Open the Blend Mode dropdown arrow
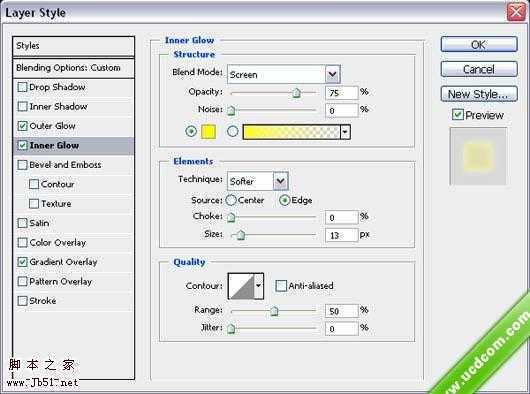Viewport: 530px width, 394px height. coord(333,74)
